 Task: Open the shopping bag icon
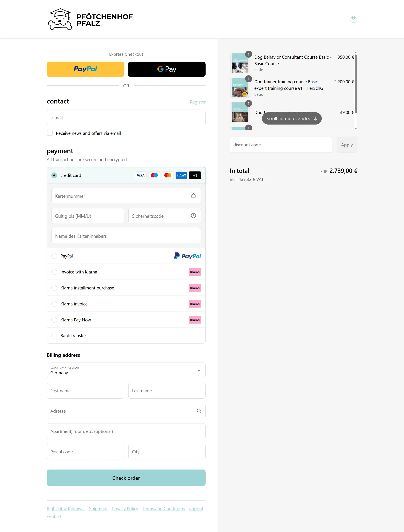(x=353, y=19)
